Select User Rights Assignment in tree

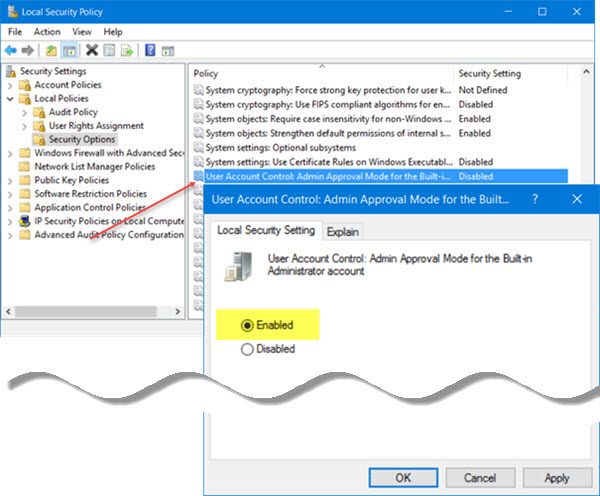click(x=96, y=126)
